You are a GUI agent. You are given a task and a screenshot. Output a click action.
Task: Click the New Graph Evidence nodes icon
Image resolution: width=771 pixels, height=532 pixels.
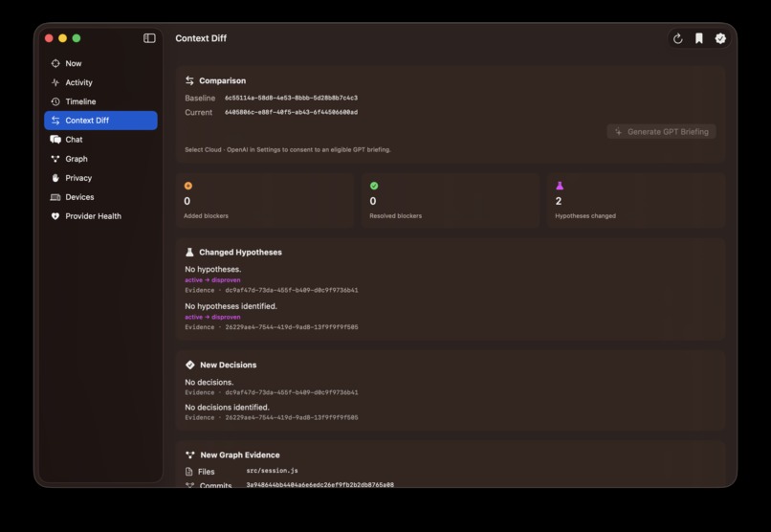(x=190, y=455)
